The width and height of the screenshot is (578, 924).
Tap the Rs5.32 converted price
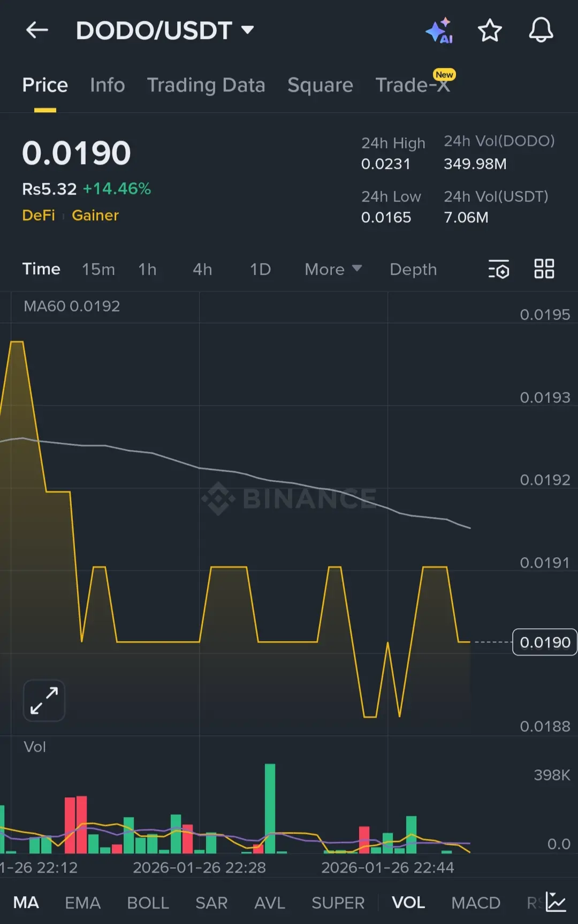[49, 188]
